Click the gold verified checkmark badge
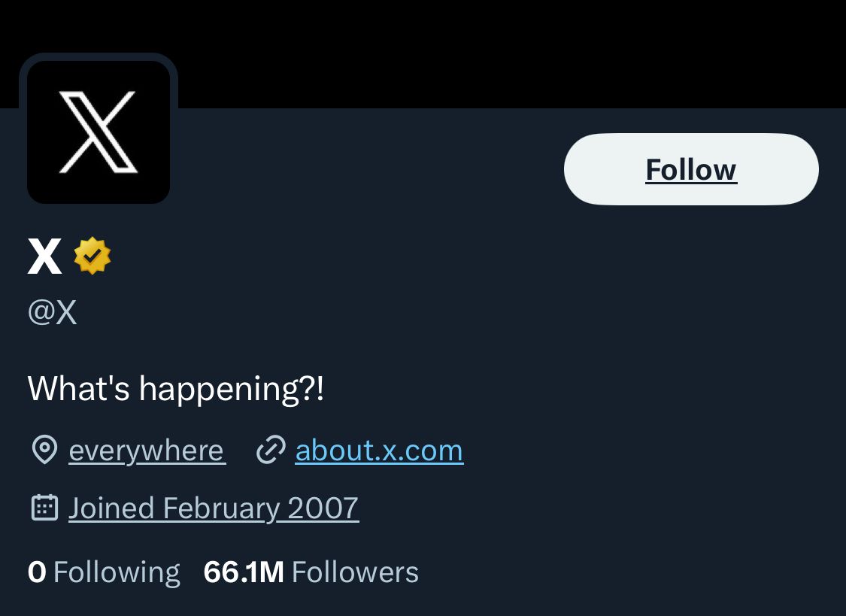The height and width of the screenshot is (616, 846). [92, 256]
